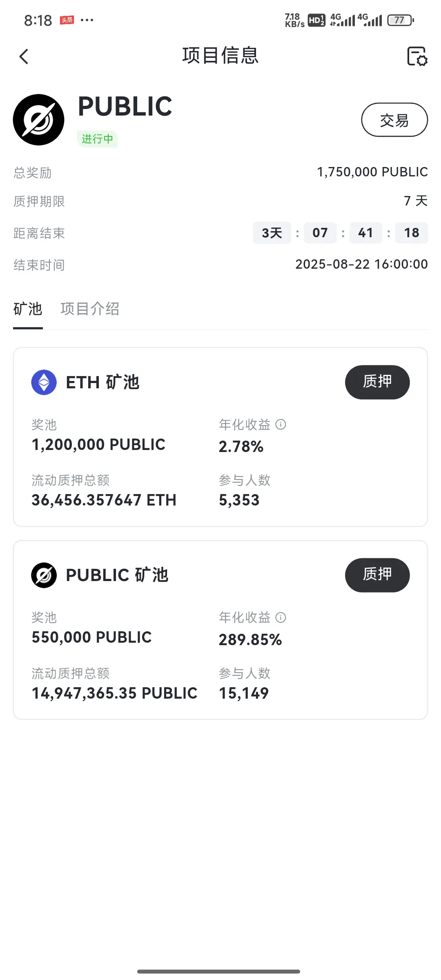Tap the bottom home gesture bar

[x=219, y=971]
